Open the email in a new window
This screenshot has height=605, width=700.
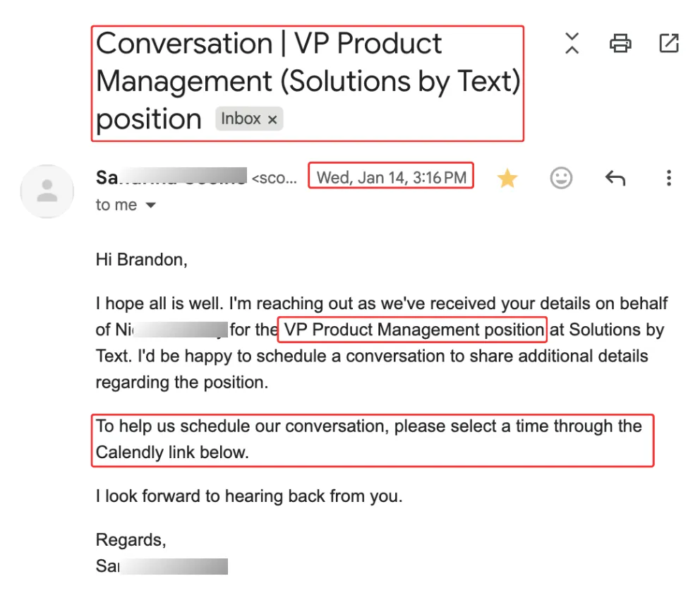pos(668,43)
